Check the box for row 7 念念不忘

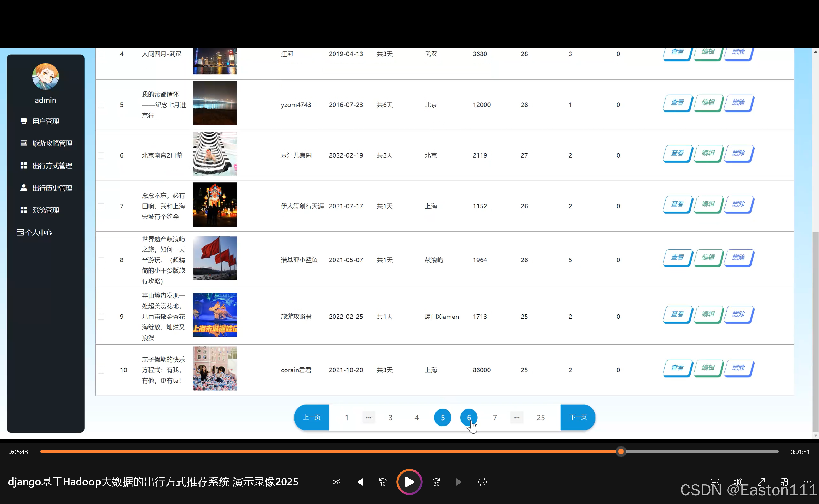click(101, 206)
